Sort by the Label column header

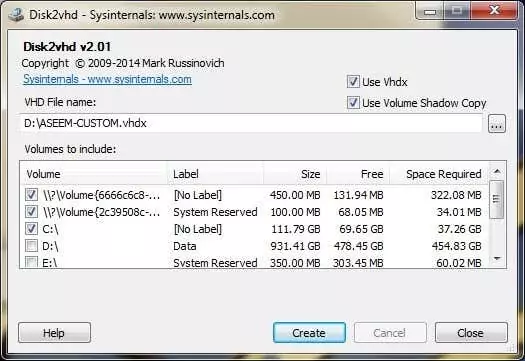(x=215, y=174)
